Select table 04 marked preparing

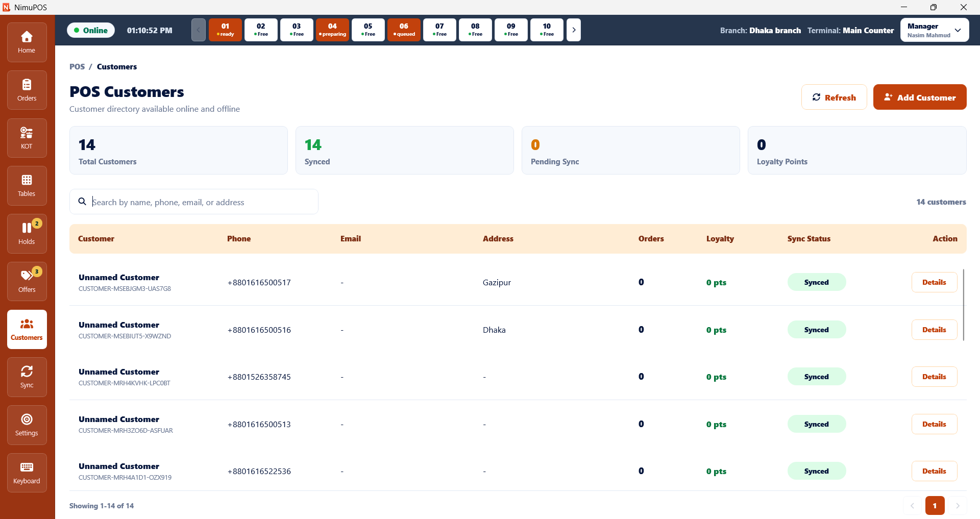click(x=332, y=30)
